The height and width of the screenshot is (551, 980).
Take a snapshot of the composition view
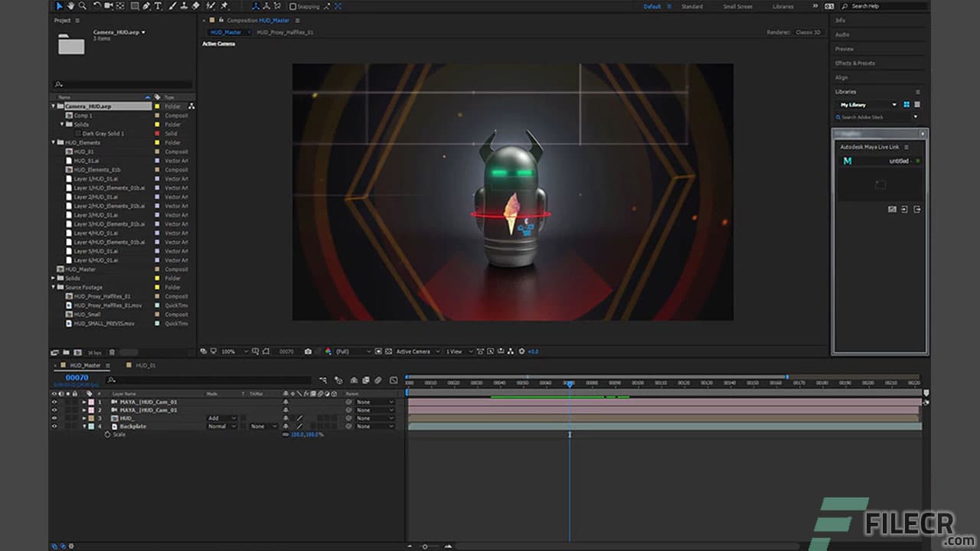point(309,351)
